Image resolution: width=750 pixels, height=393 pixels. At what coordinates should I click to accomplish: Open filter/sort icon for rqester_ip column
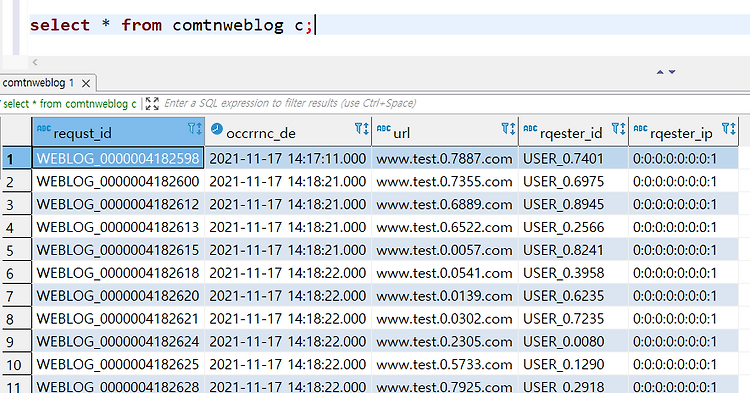coord(729,129)
